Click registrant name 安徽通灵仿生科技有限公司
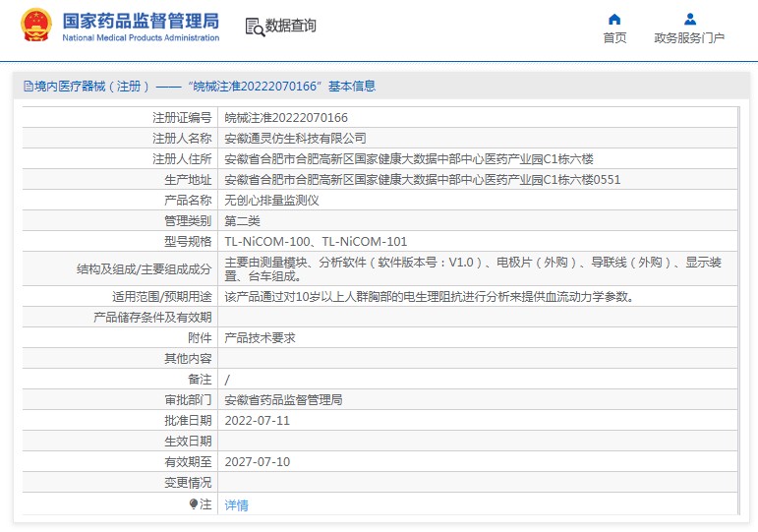The width and height of the screenshot is (758, 532). pos(295,139)
